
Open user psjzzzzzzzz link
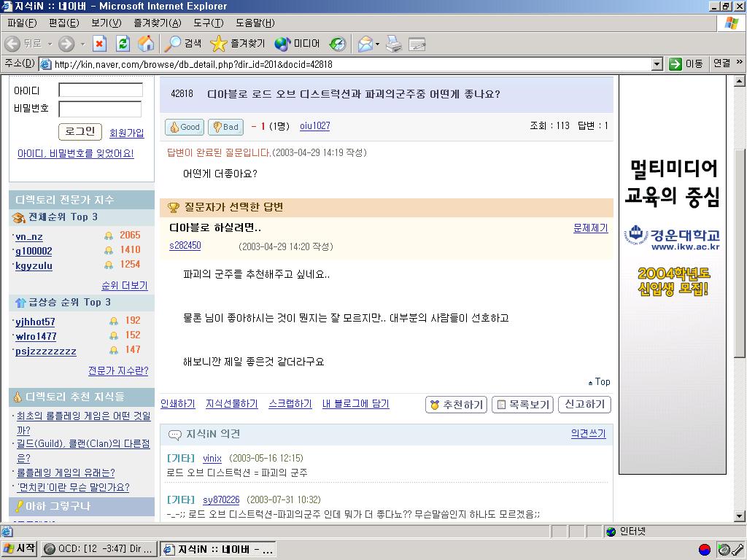click(x=46, y=351)
